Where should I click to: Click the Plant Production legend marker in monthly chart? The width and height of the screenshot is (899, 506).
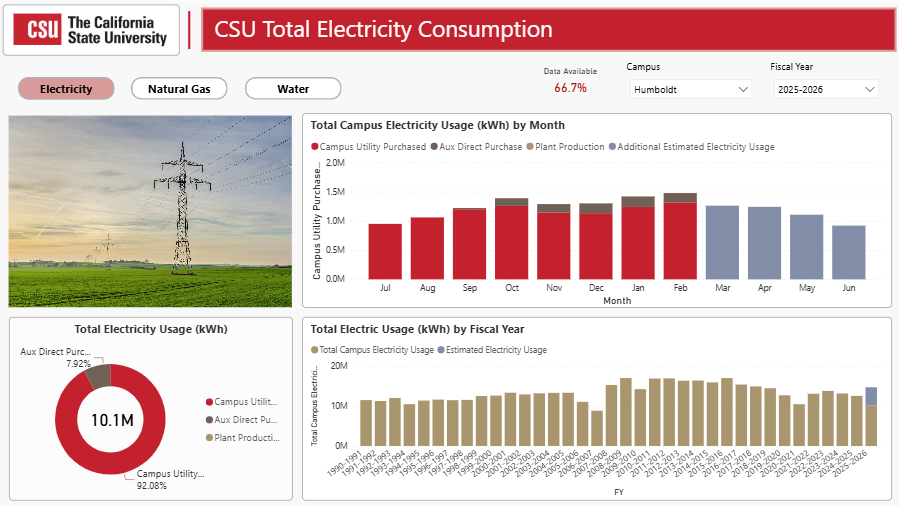pyautogui.click(x=530, y=147)
